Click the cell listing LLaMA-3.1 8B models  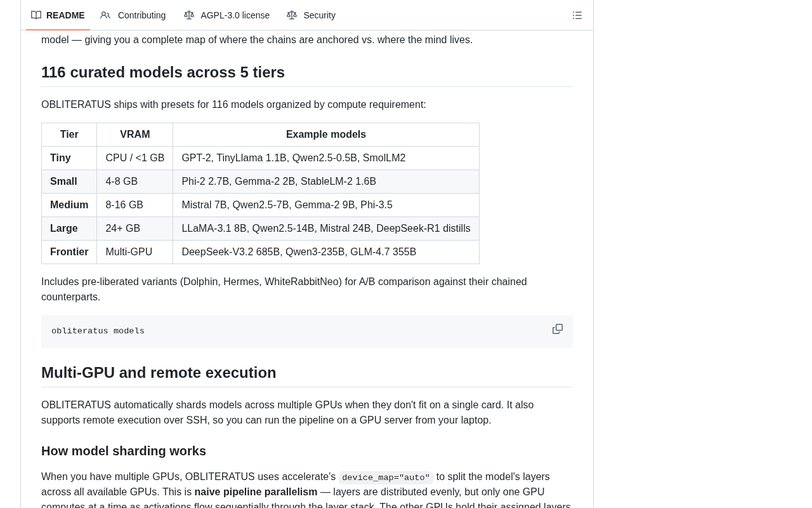[x=326, y=229]
